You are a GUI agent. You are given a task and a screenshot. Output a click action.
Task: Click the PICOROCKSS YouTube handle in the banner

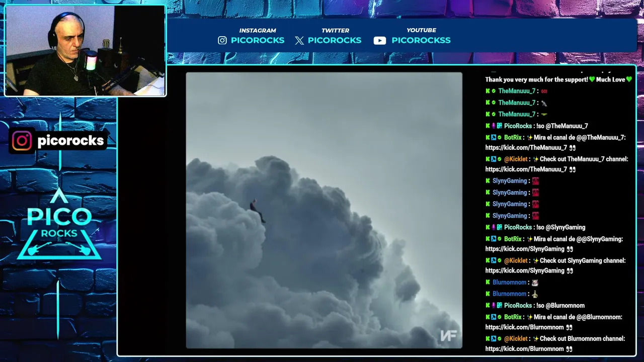[421, 40]
